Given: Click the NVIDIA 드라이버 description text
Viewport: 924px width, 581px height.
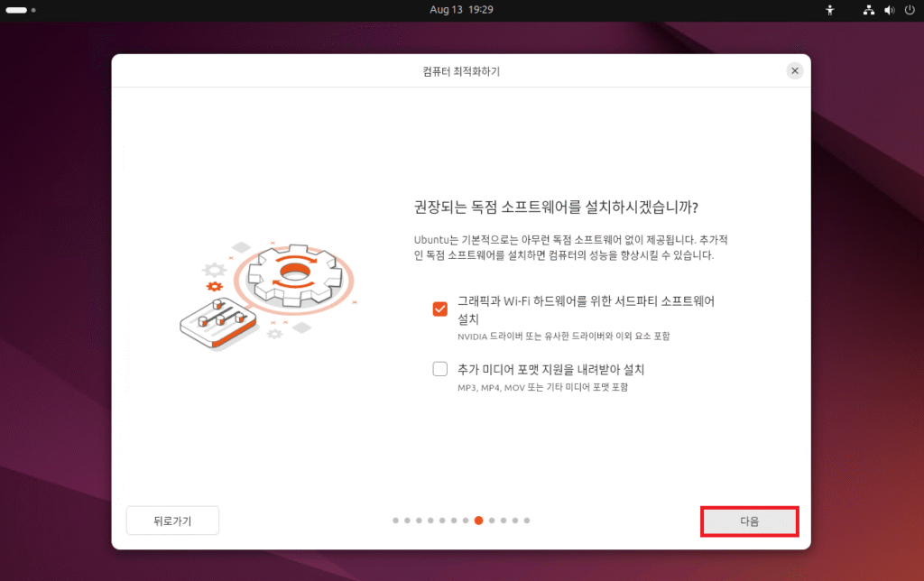Looking at the screenshot, I should point(563,336).
